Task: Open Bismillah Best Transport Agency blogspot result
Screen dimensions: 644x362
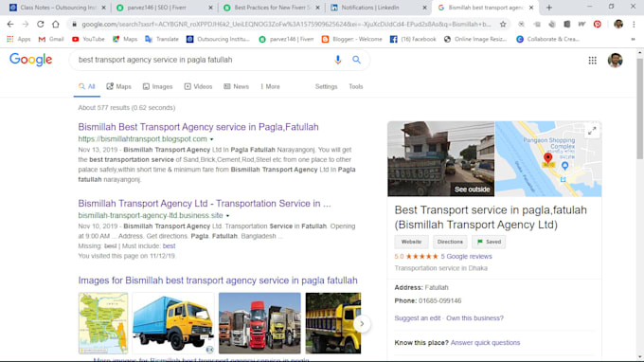Action: tap(198, 127)
